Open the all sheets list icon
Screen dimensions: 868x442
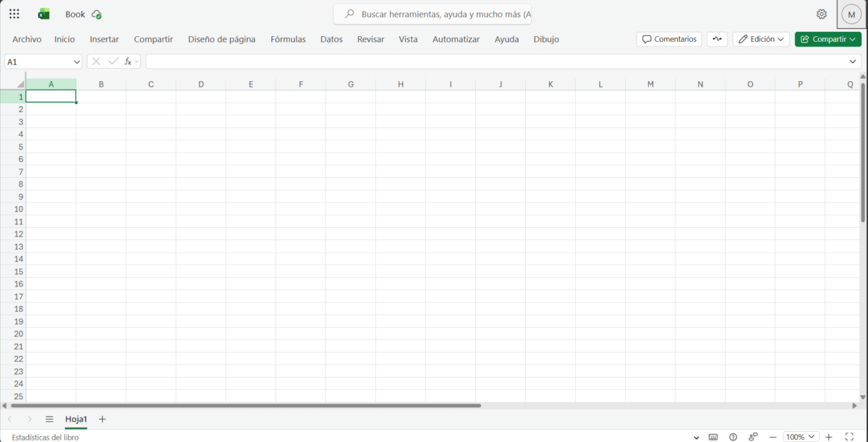(49, 419)
